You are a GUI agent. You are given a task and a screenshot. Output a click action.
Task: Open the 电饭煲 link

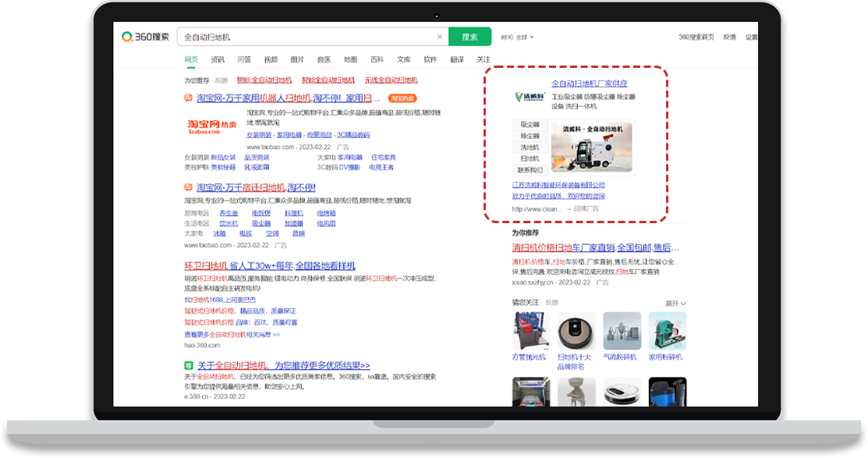(x=261, y=213)
